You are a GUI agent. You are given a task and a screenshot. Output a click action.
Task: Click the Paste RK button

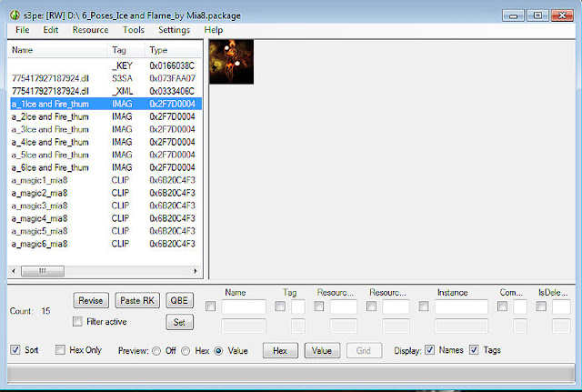(x=137, y=300)
